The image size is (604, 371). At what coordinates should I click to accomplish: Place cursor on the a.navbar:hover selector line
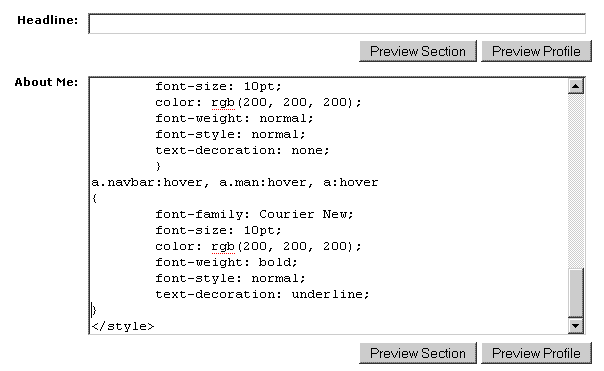pyautogui.click(x=235, y=182)
